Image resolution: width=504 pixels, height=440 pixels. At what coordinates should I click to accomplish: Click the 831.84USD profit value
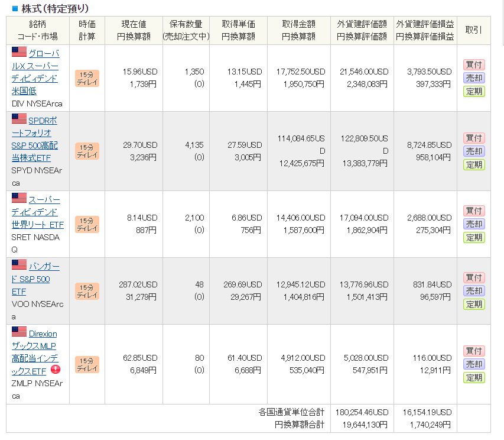click(x=433, y=284)
